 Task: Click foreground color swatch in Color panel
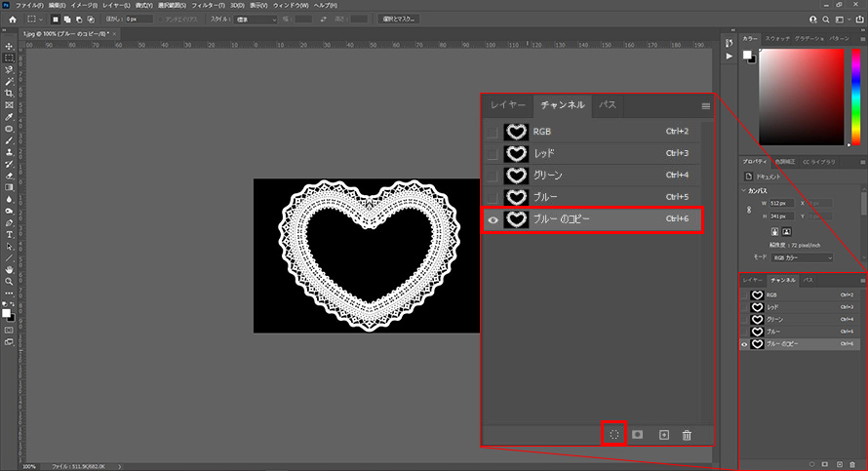[747, 55]
